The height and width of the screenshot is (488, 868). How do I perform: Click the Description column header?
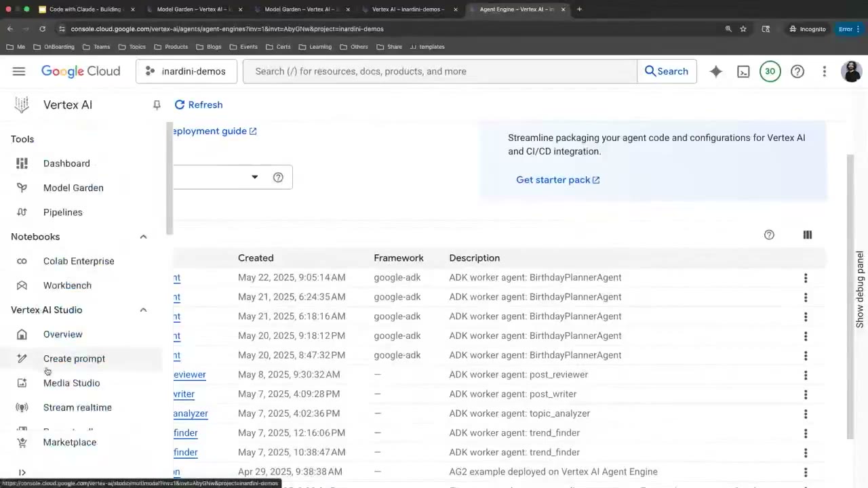tap(474, 258)
